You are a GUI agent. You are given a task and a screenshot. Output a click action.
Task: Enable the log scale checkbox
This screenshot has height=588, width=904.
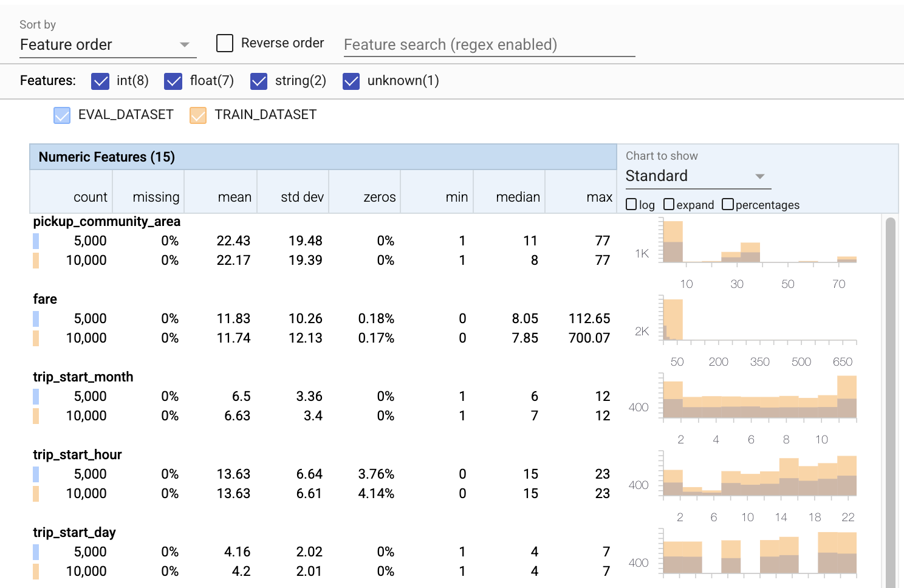631,205
